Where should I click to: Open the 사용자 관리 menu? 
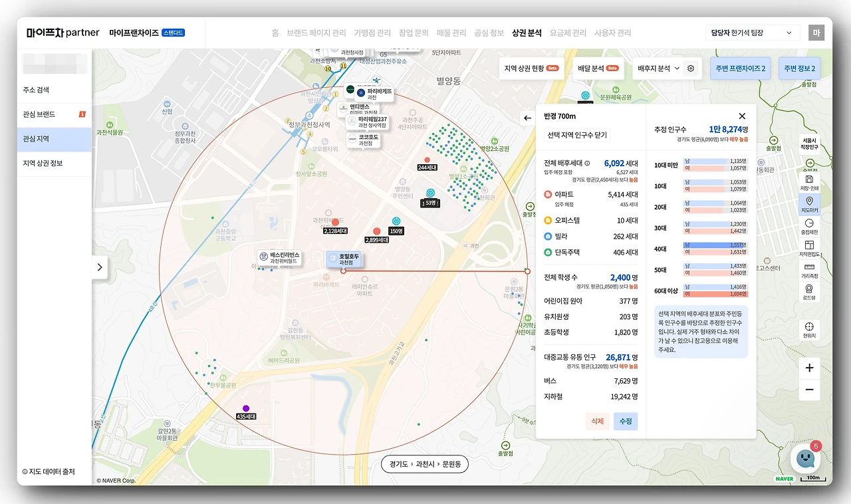coord(613,33)
